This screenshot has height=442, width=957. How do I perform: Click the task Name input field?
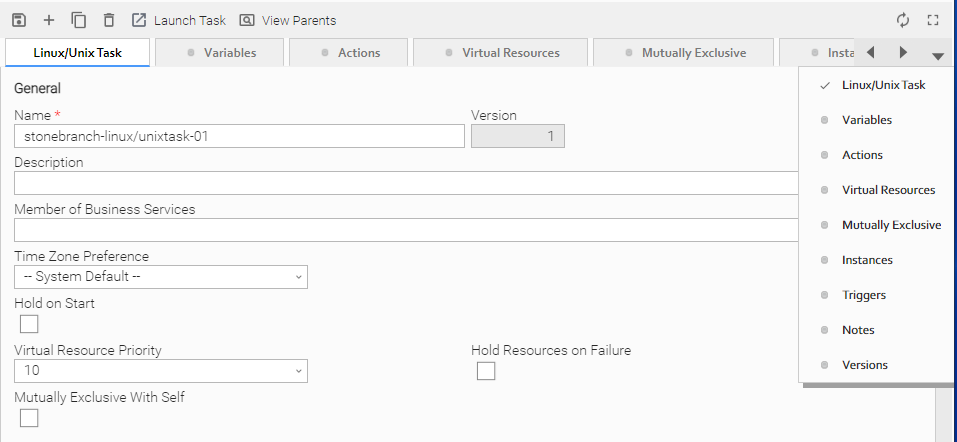point(239,136)
